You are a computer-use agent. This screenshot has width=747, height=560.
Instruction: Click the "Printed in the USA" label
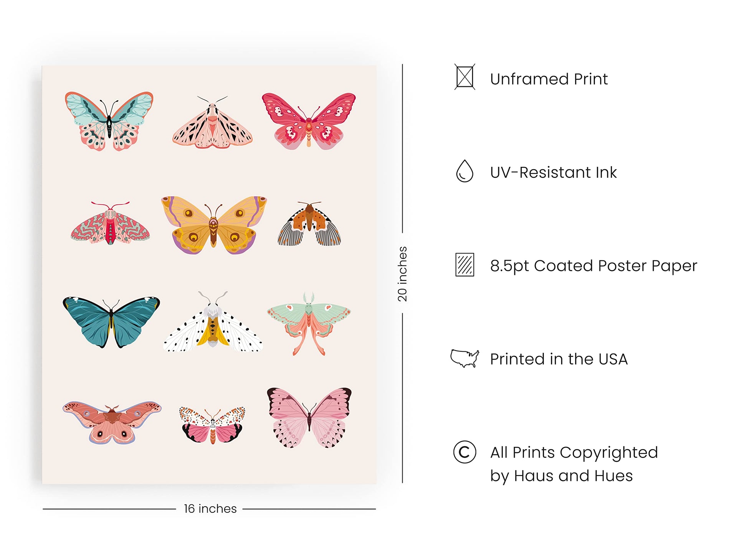tap(559, 359)
